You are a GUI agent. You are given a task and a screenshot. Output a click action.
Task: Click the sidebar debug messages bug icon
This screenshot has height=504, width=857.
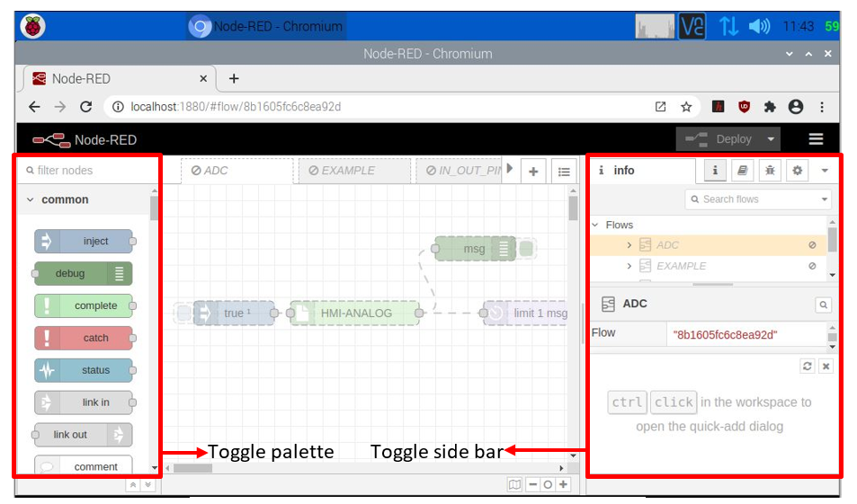(x=770, y=171)
